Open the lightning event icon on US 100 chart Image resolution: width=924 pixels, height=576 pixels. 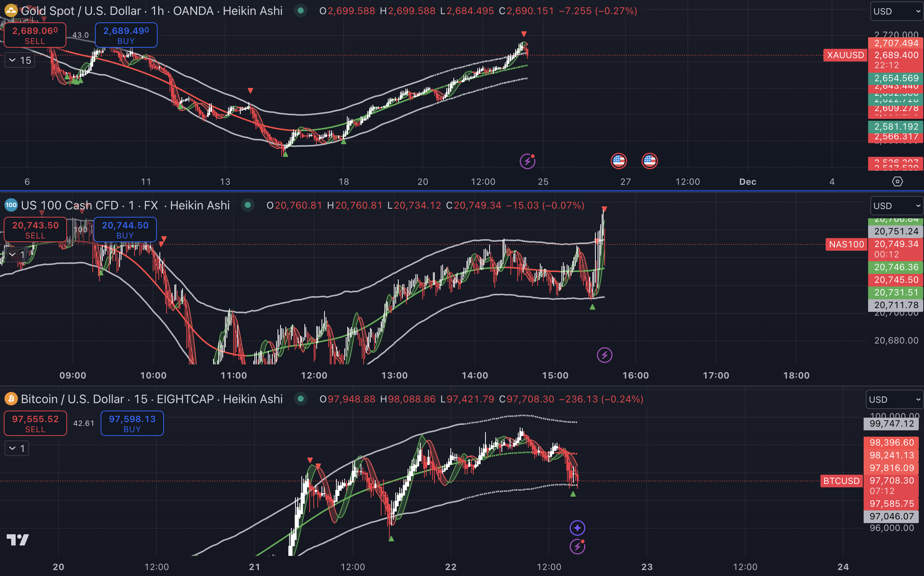point(604,355)
